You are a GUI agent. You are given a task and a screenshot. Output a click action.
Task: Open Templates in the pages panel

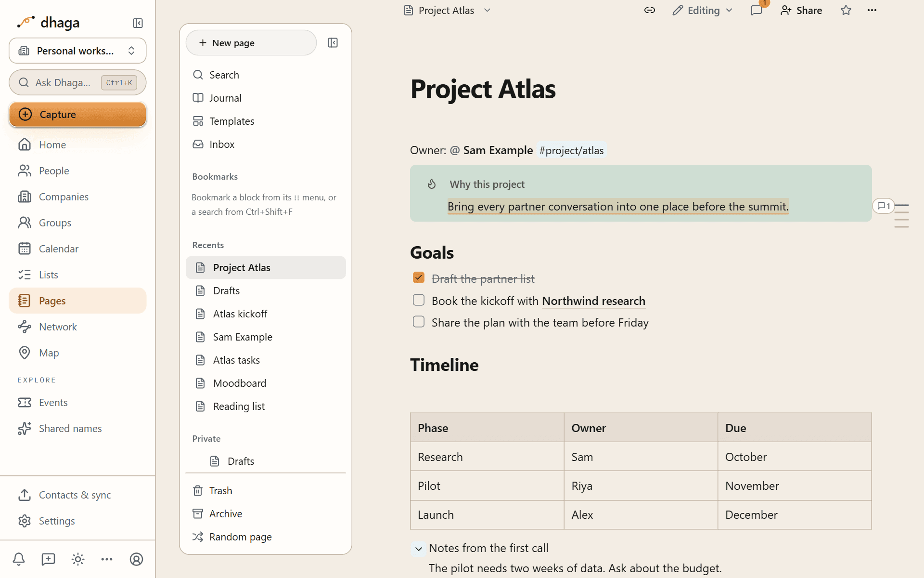(x=266, y=121)
